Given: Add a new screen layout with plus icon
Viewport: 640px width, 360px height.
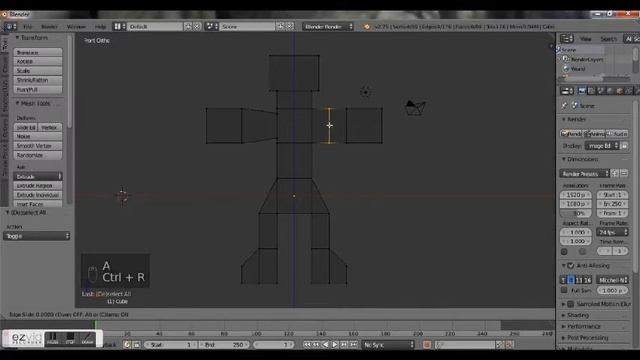Looking at the screenshot, I should (188, 27).
